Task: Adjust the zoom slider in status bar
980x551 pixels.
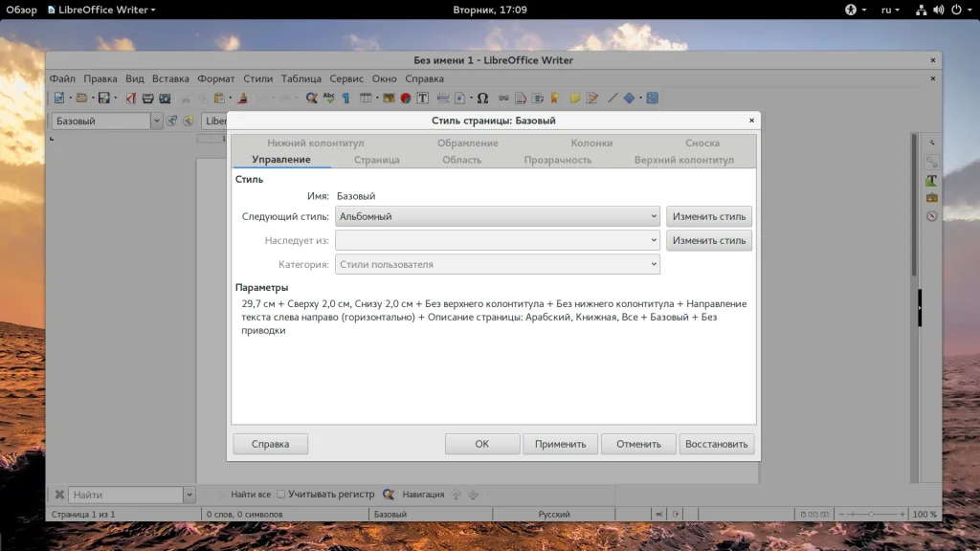Action: point(869,515)
